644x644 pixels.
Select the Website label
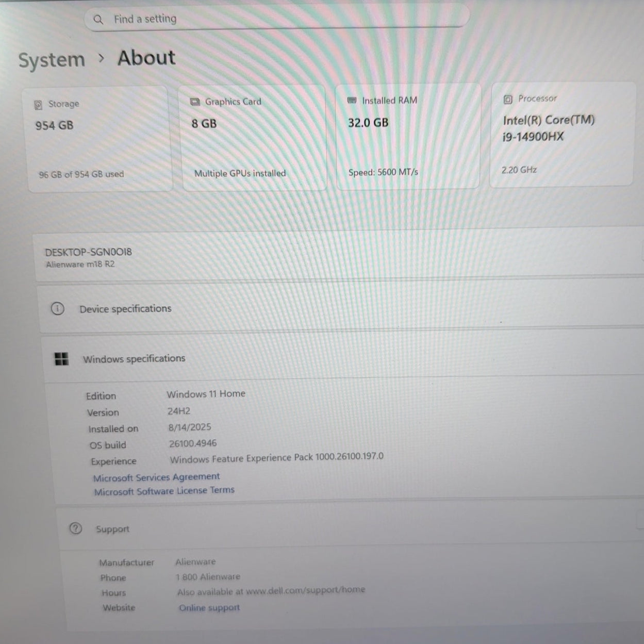click(x=119, y=608)
